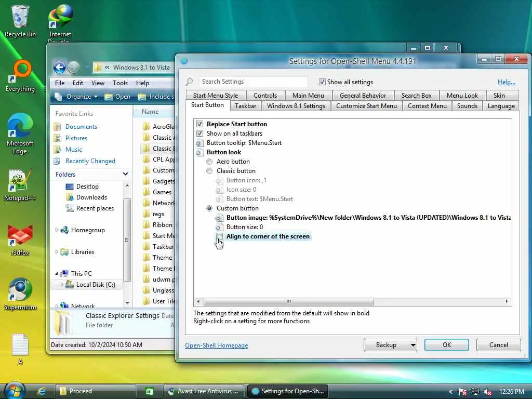The image size is (532, 399).
Task: Toggle Show on all taskbars checkbox
Action: tap(199, 134)
